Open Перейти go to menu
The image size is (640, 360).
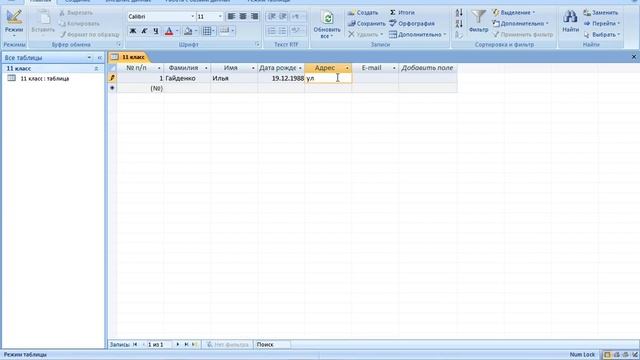[x=602, y=24]
